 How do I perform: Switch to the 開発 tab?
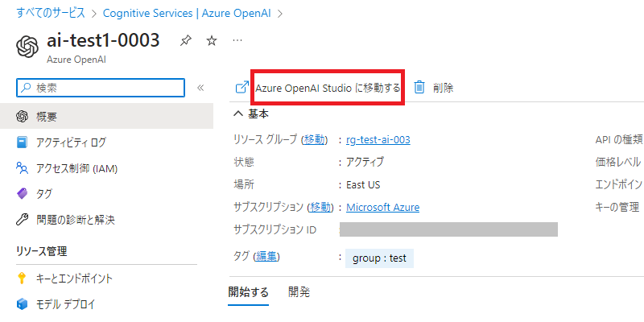point(299,292)
